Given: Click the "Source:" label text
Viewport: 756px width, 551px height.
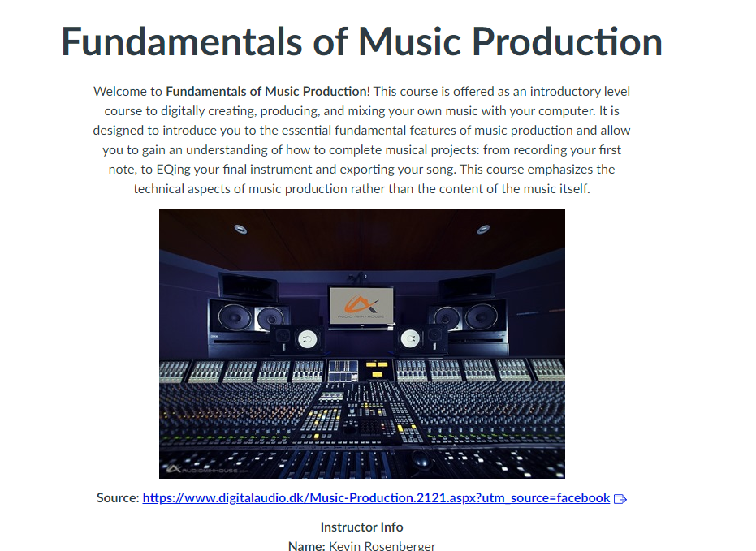Looking at the screenshot, I should pyautogui.click(x=118, y=497).
